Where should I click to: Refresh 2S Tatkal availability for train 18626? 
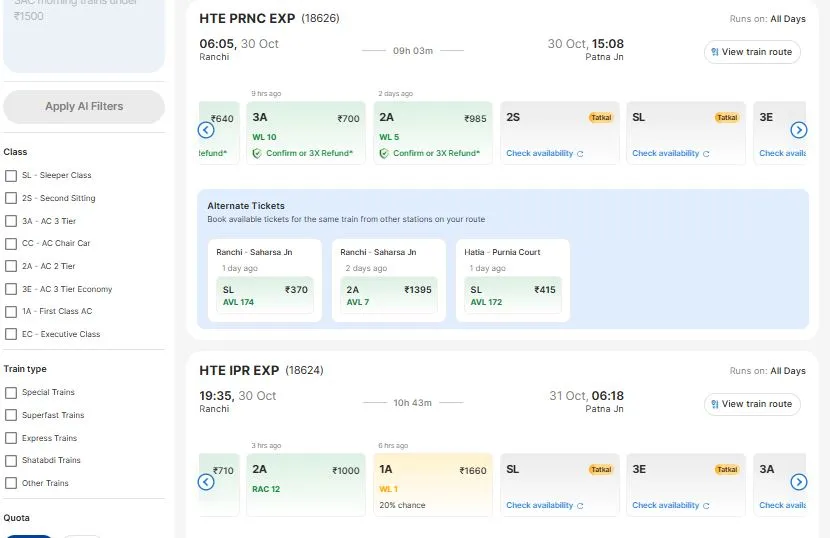coord(545,153)
